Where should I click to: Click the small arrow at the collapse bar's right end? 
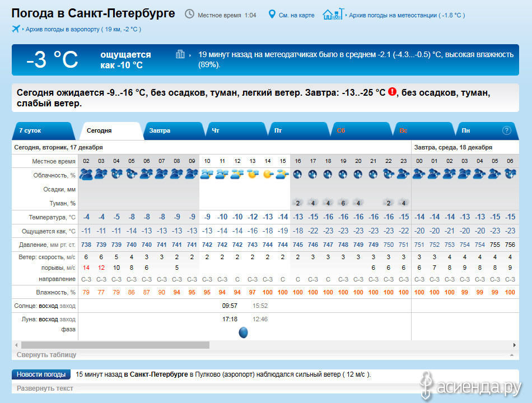pyautogui.click(x=511, y=355)
